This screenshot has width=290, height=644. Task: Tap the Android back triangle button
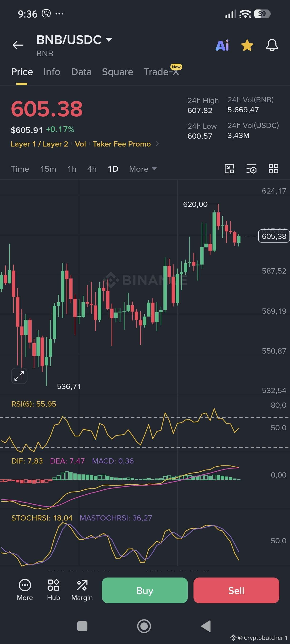pyautogui.click(x=206, y=626)
